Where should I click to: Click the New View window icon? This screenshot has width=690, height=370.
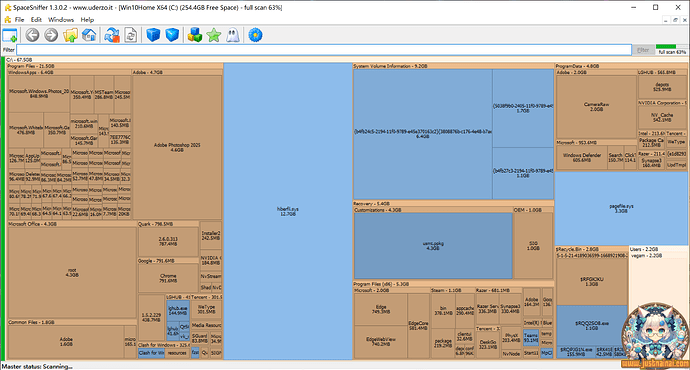[10, 35]
